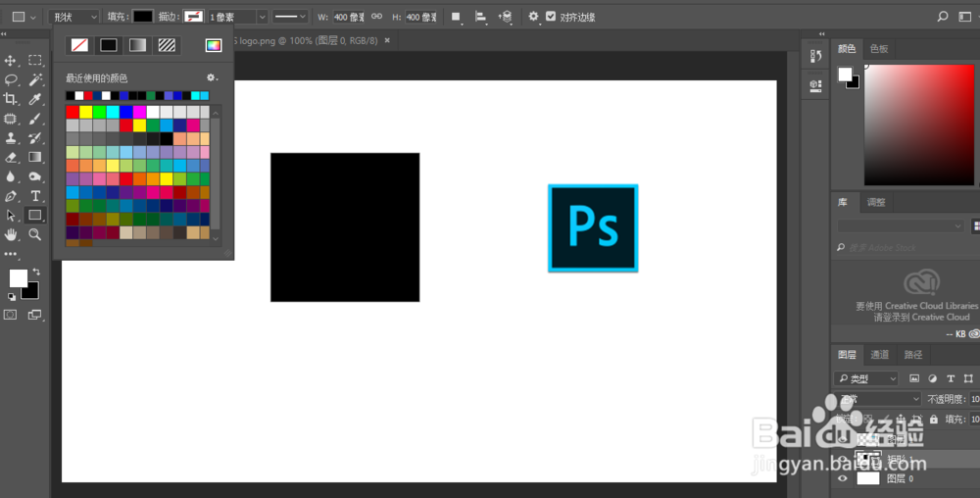This screenshot has width=980, height=498.
Task: Select the Lasso tool
Action: coord(11,80)
